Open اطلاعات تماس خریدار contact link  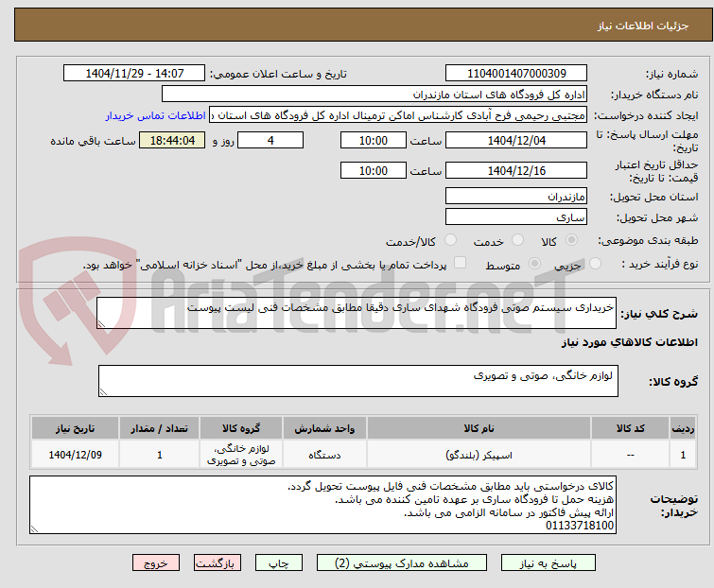[156, 115]
